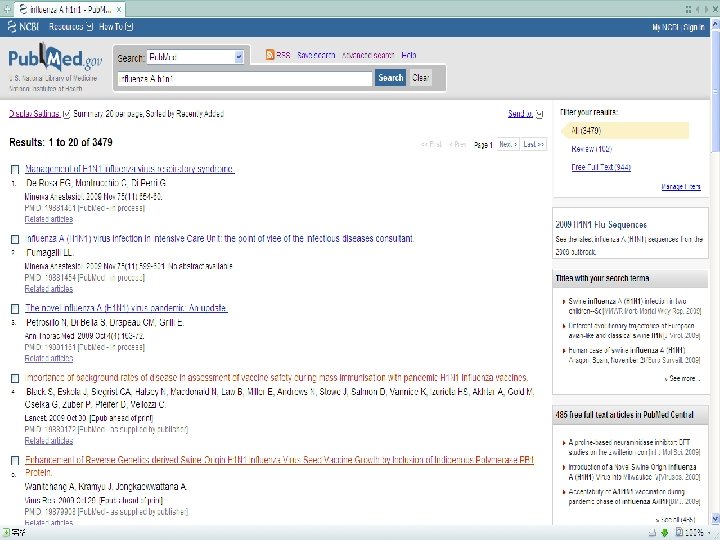The height and width of the screenshot is (540, 720).
Task: Tick the checkbox for Enhancement of Reverse Genetics article
Action: [x=15, y=461]
